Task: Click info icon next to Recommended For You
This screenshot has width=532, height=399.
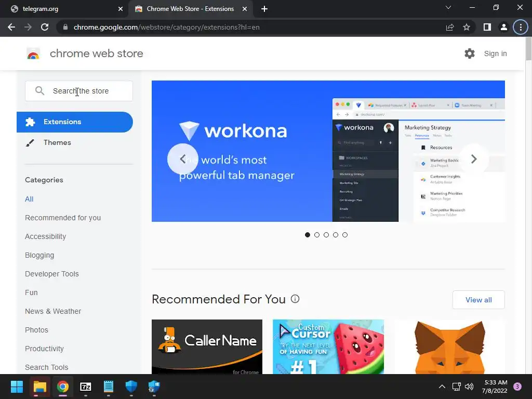Action: click(x=295, y=299)
